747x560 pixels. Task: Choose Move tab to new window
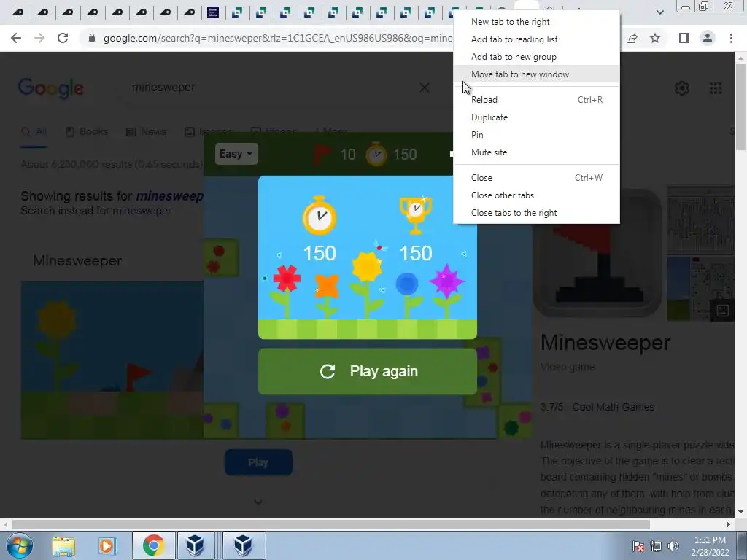(x=536, y=74)
